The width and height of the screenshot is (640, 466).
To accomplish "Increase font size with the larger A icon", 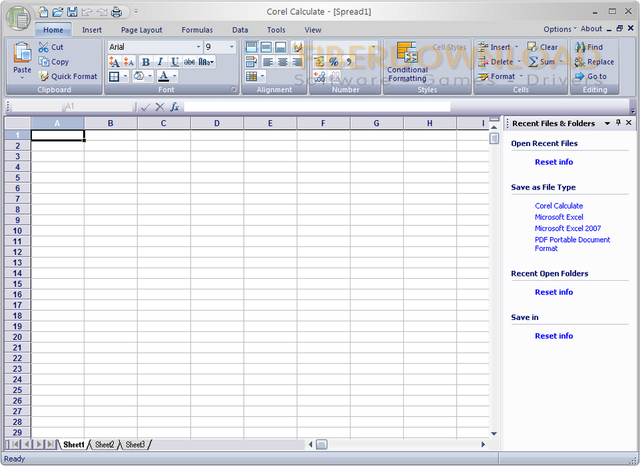I will click(114, 62).
